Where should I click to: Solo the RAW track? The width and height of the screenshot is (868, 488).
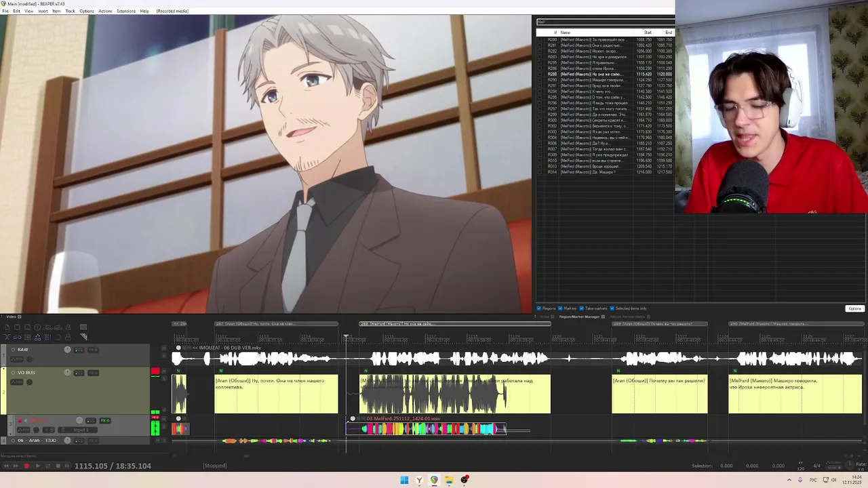coord(164,356)
